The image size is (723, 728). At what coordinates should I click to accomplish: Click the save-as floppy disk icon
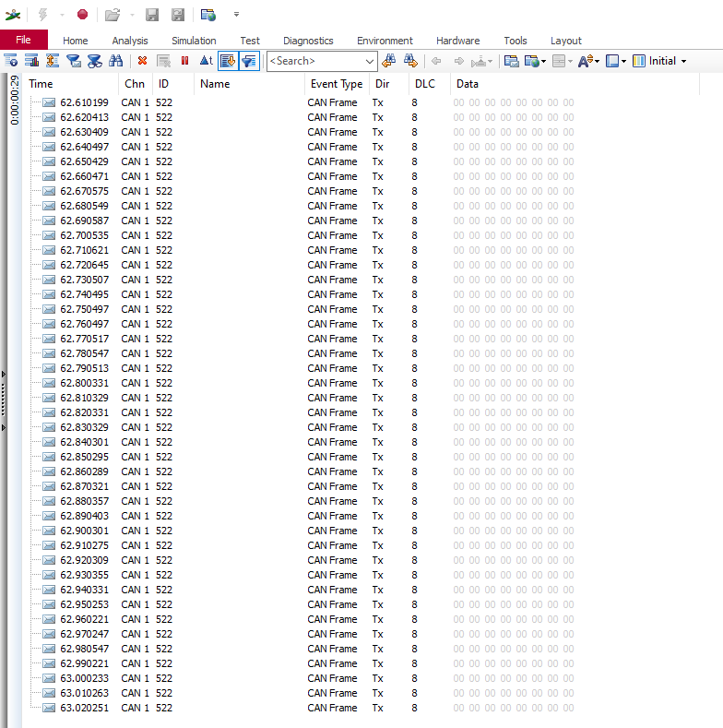point(178,15)
